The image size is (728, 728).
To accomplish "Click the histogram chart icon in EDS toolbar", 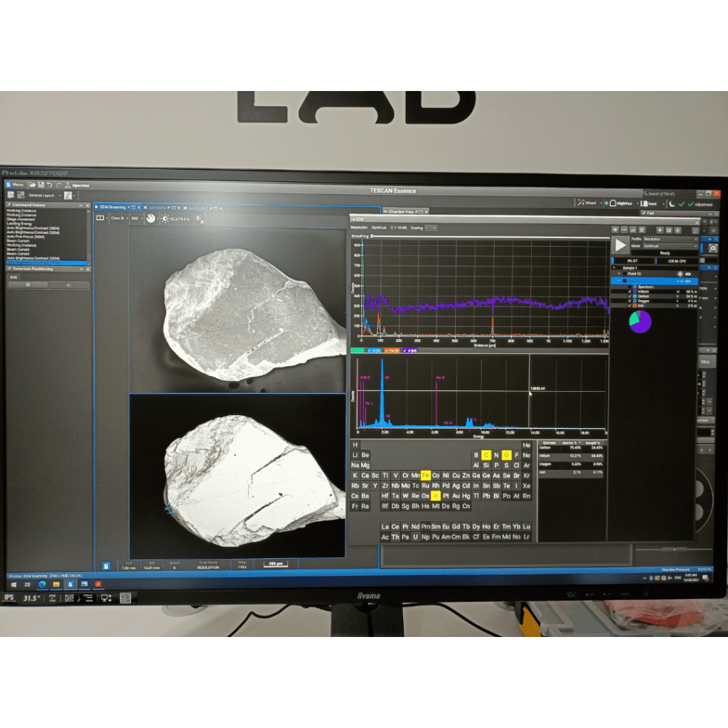I will (633, 230).
